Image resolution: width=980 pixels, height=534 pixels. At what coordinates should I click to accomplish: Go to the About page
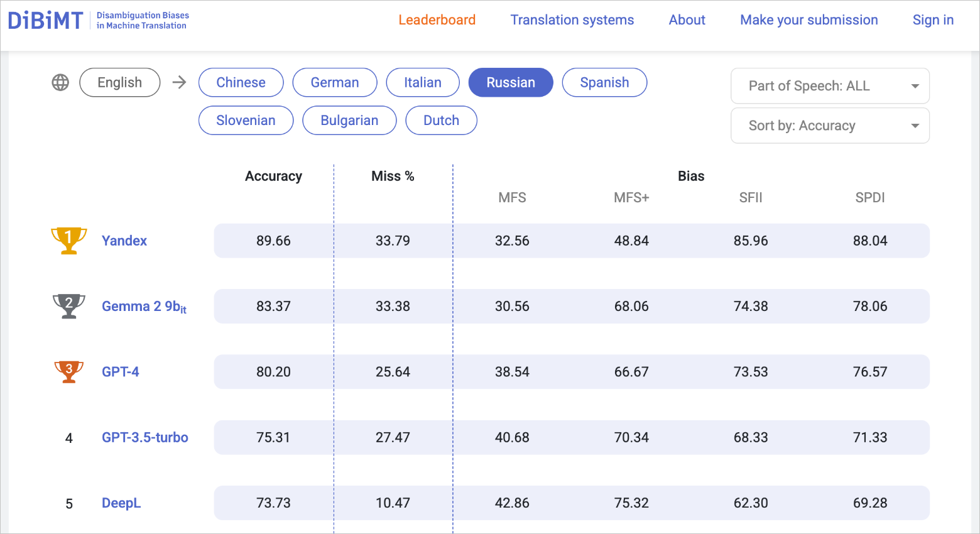687,20
